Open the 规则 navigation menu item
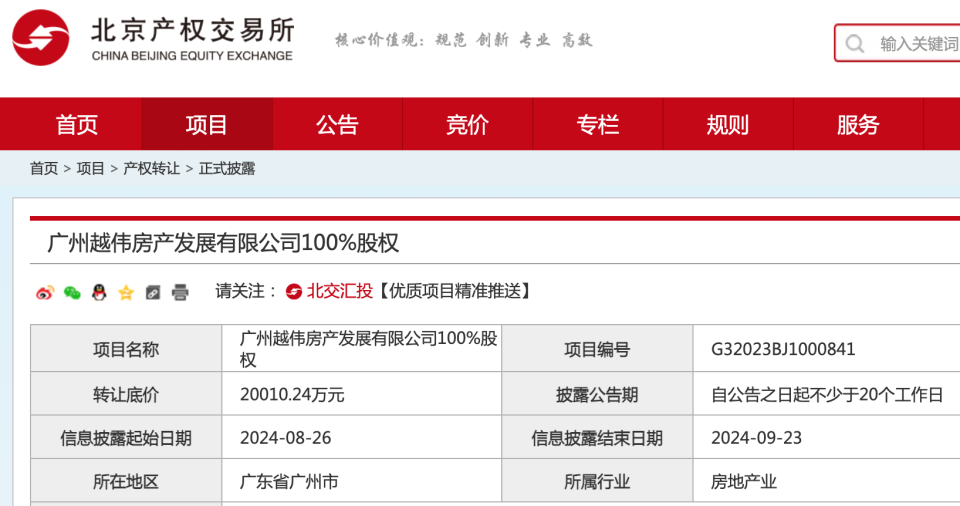 coord(728,124)
